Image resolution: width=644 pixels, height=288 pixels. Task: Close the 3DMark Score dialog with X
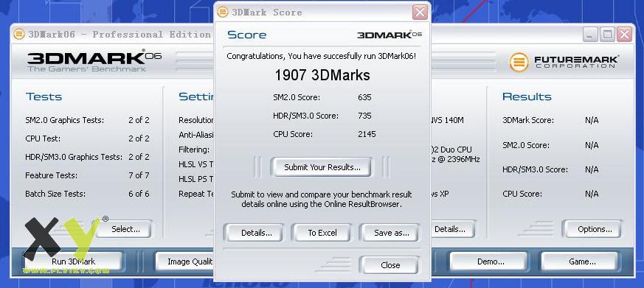click(x=420, y=13)
